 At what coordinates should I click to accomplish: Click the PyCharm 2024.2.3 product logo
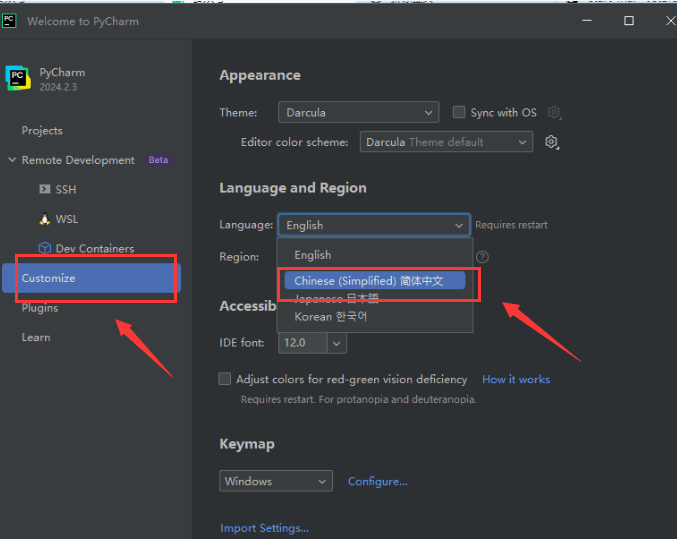click(x=18, y=78)
